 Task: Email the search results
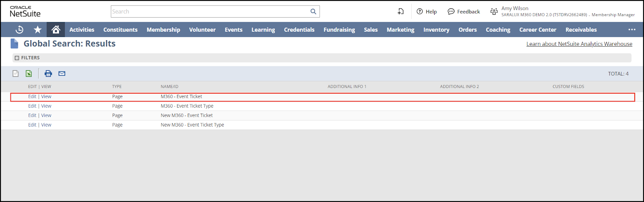pos(62,73)
